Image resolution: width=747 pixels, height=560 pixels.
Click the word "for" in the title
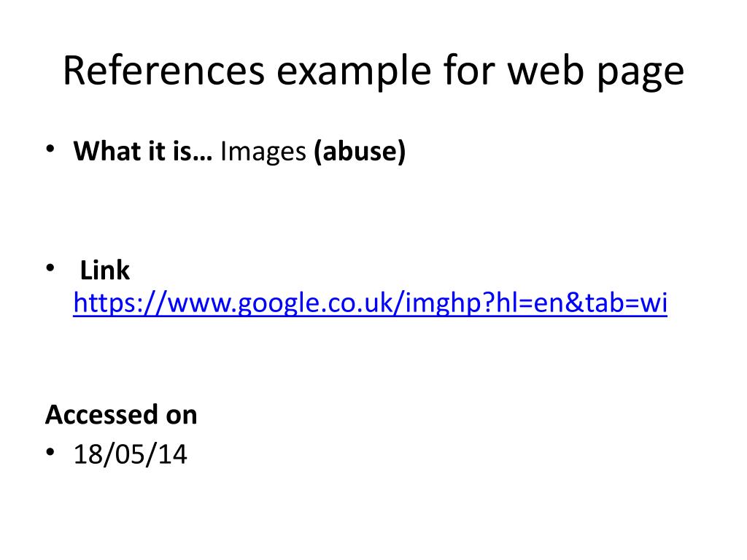[469, 70]
